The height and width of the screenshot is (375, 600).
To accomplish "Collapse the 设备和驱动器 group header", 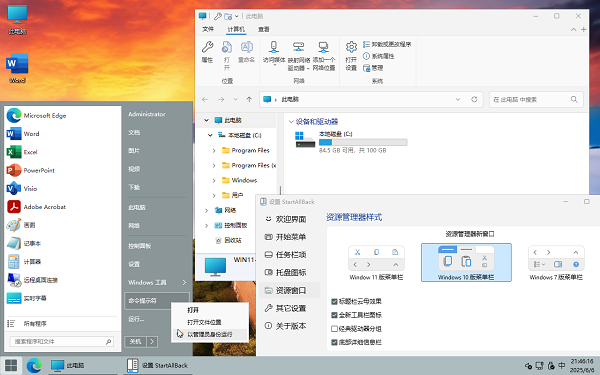I will point(291,122).
